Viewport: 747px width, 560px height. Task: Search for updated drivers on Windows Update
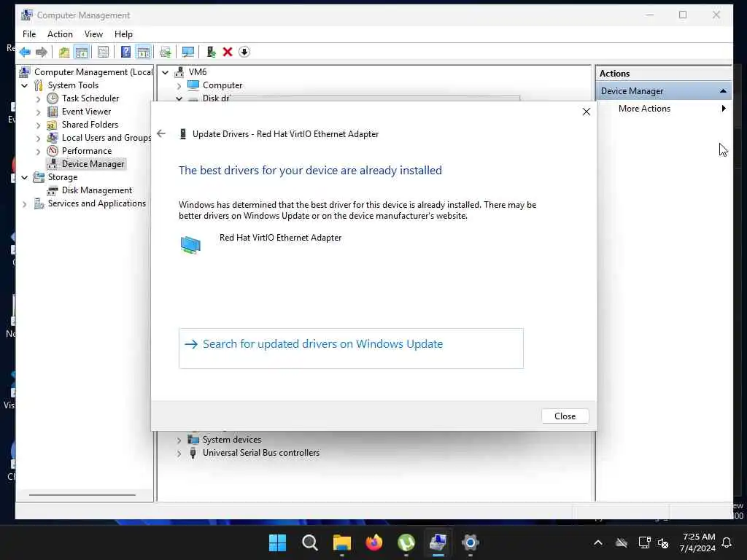pos(351,348)
